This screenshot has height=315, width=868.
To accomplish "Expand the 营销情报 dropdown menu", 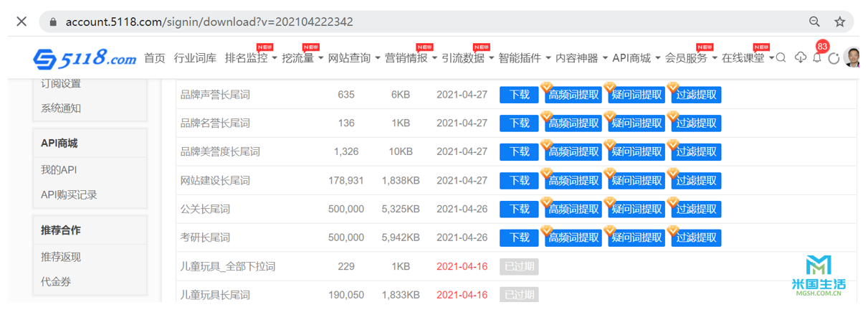I will pyautogui.click(x=411, y=58).
